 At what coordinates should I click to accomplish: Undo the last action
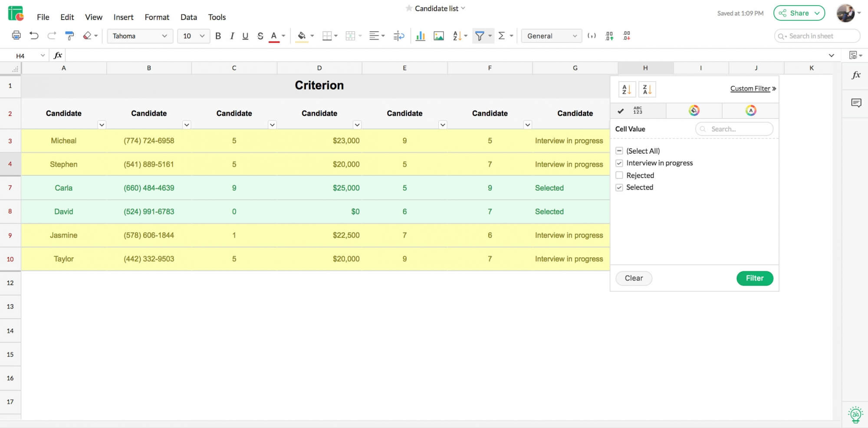34,36
